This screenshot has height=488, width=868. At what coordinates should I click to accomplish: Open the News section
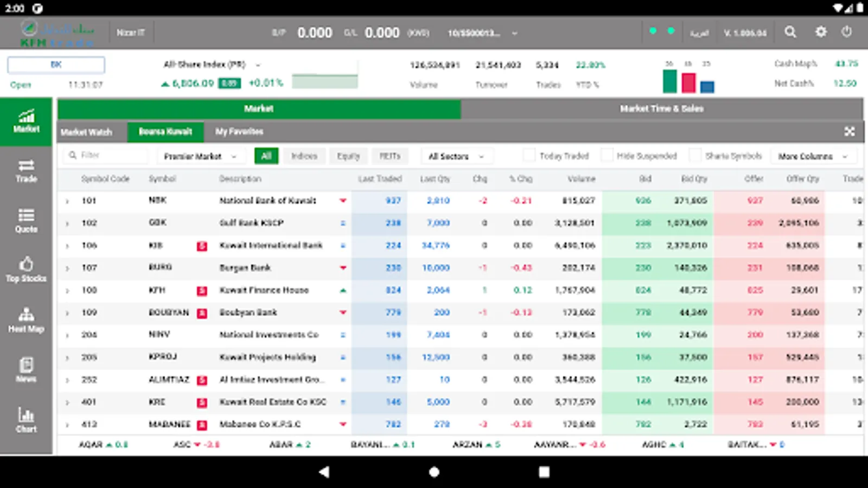click(26, 370)
